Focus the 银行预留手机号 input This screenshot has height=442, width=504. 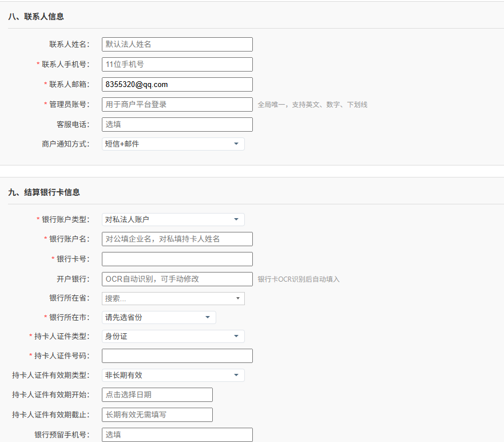[177, 435]
